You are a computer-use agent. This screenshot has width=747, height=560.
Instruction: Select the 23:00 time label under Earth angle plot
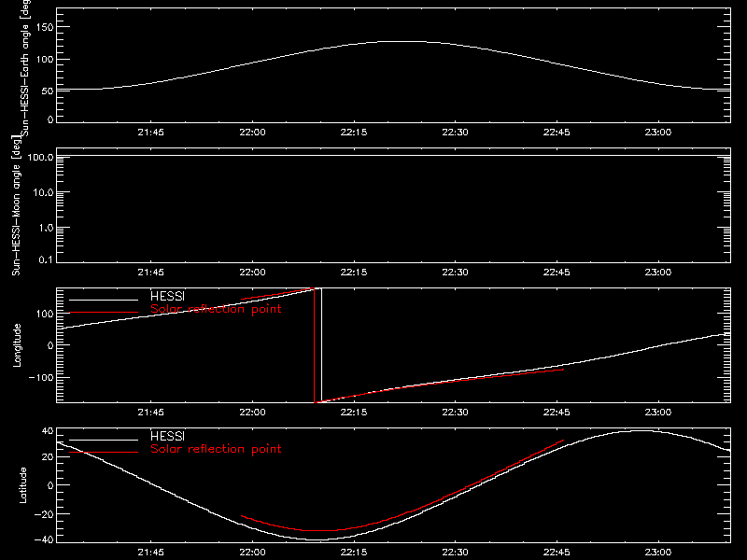(658, 133)
